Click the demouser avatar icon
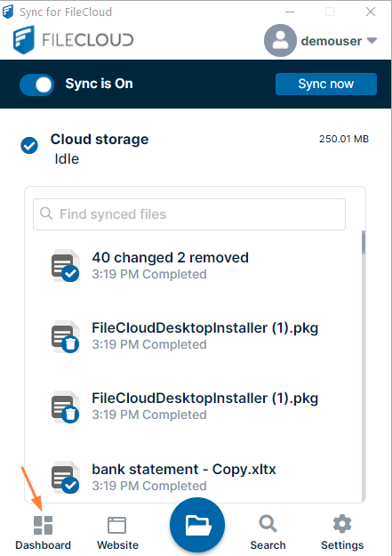 [280, 40]
